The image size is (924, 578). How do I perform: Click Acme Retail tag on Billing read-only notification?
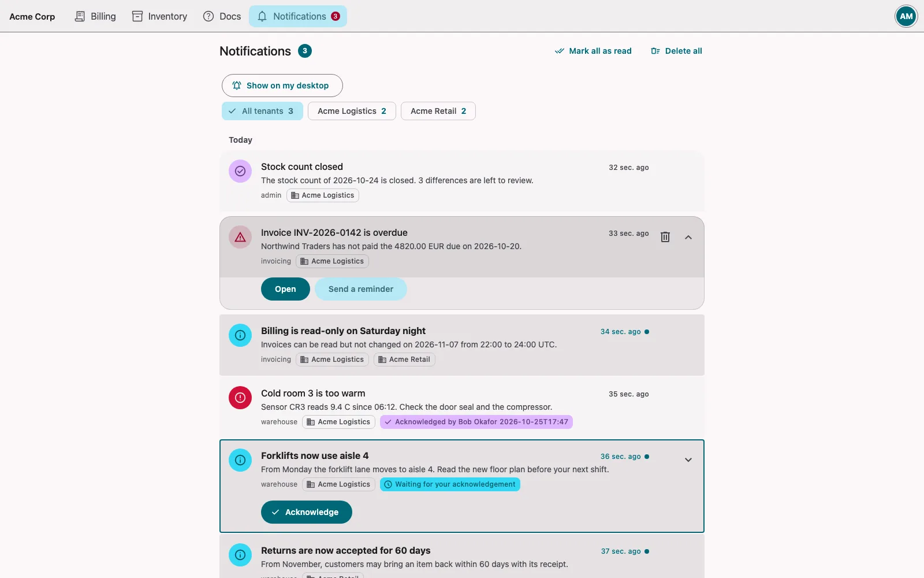pos(405,360)
